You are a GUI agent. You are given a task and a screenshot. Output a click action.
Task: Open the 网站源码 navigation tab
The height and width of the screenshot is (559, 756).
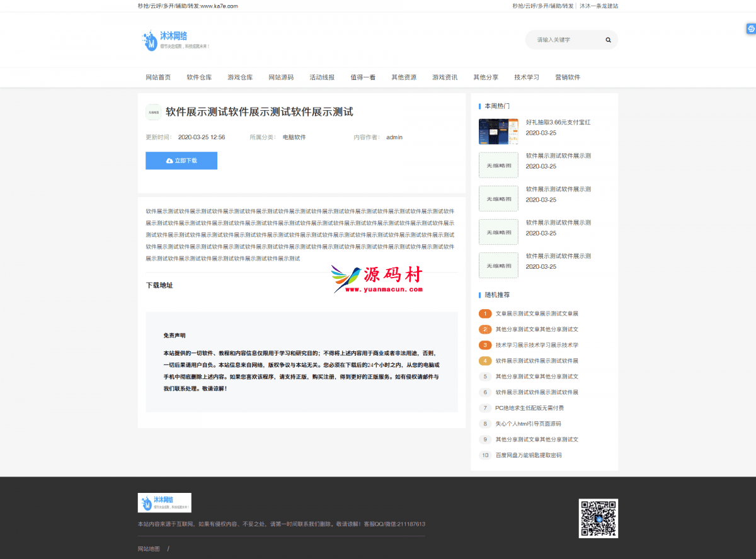[x=281, y=77]
